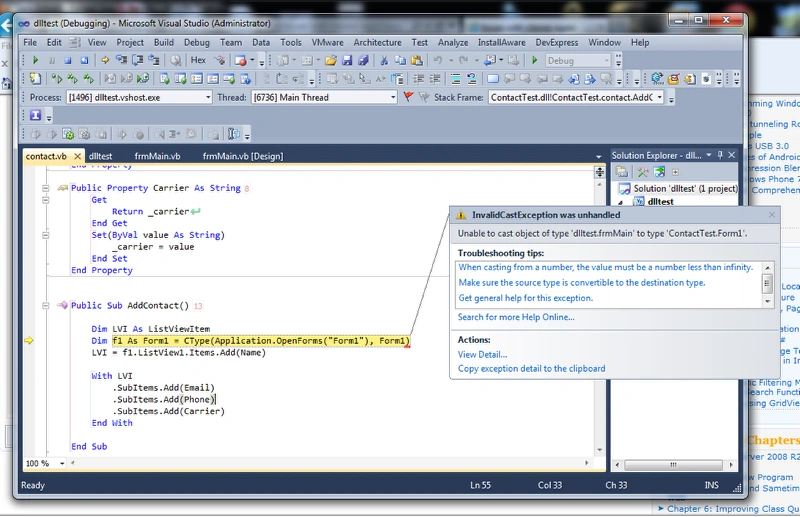Open the 100 % zoom level dropdown
Screen dimensions: 800x517
point(62,463)
